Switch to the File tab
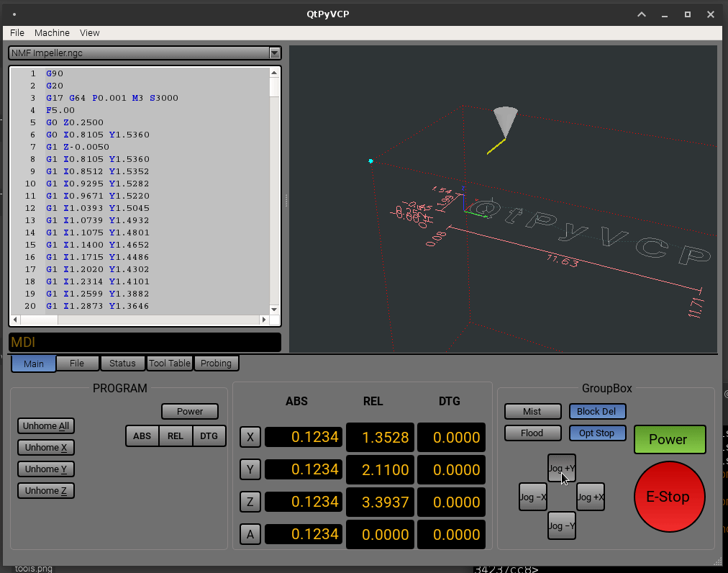 [77, 363]
